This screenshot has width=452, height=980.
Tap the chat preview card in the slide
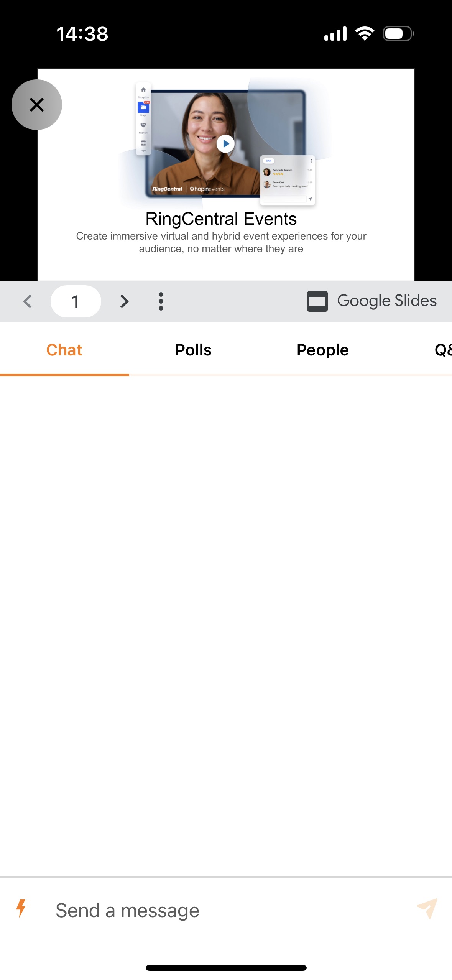pyautogui.click(x=288, y=180)
